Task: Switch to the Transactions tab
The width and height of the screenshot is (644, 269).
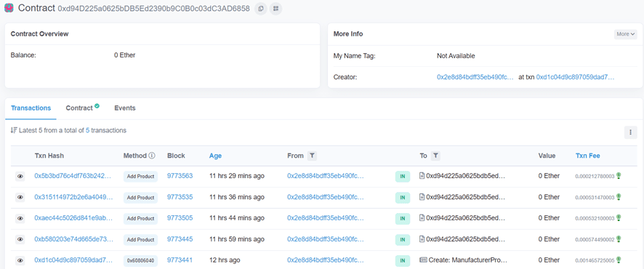Action: (x=31, y=108)
